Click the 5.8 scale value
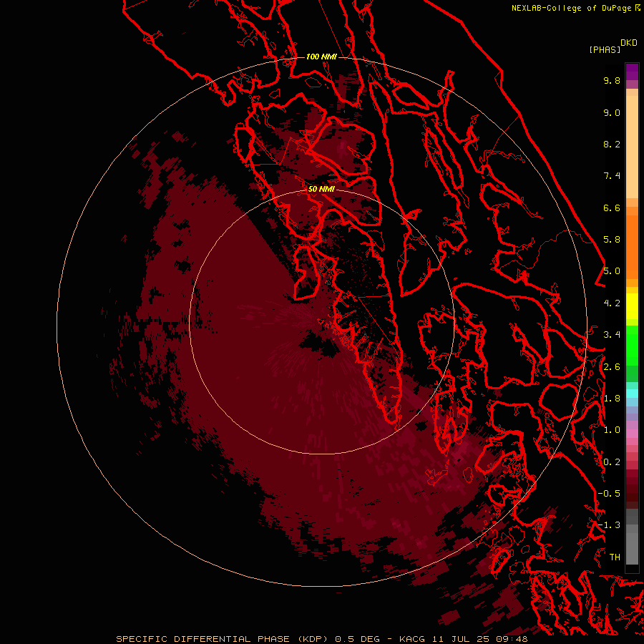The image size is (644, 644). 612,240
